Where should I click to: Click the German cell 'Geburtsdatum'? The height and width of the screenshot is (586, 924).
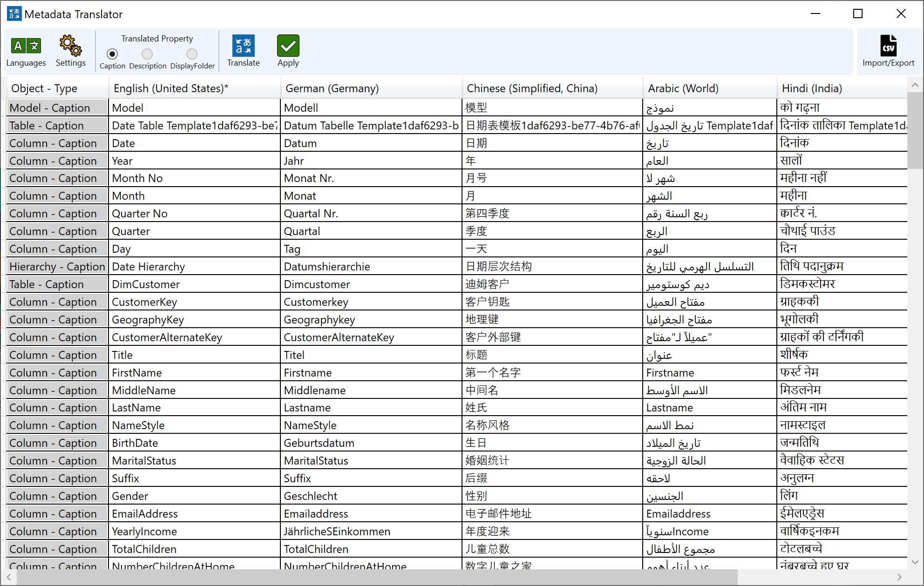[371, 443]
